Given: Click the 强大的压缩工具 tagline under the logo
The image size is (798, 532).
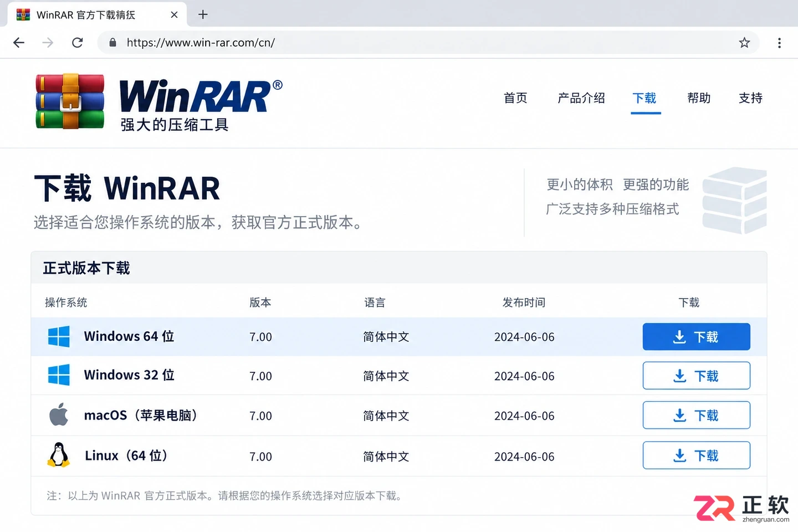Looking at the screenshot, I should tap(175, 125).
